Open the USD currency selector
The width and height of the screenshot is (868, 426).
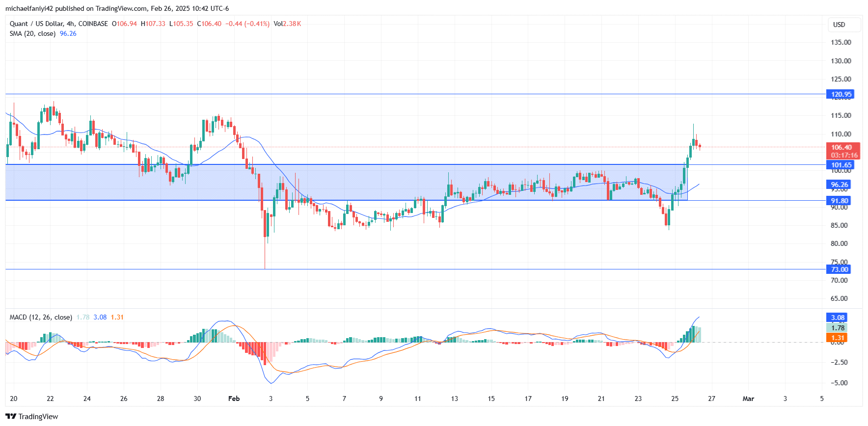tap(844, 25)
